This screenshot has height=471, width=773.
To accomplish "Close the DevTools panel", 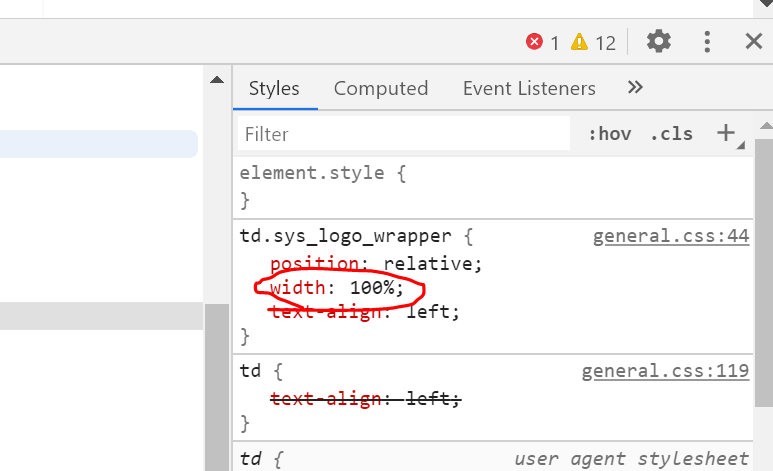I will [754, 41].
